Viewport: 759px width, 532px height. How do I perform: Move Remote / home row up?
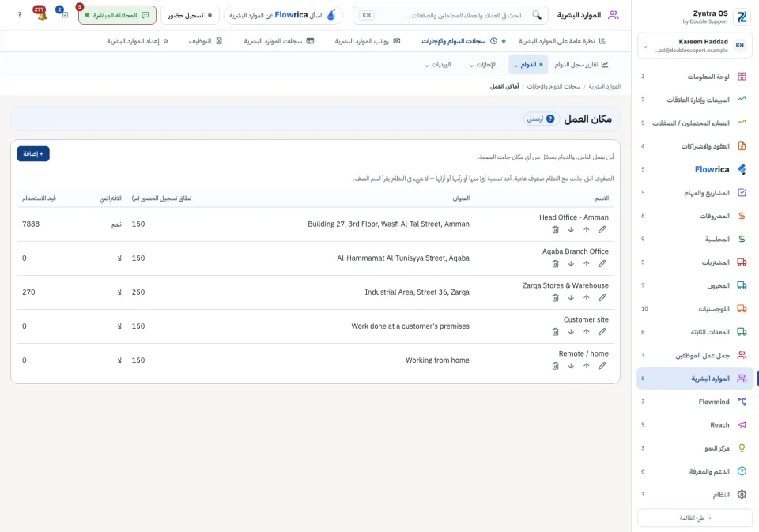586,366
